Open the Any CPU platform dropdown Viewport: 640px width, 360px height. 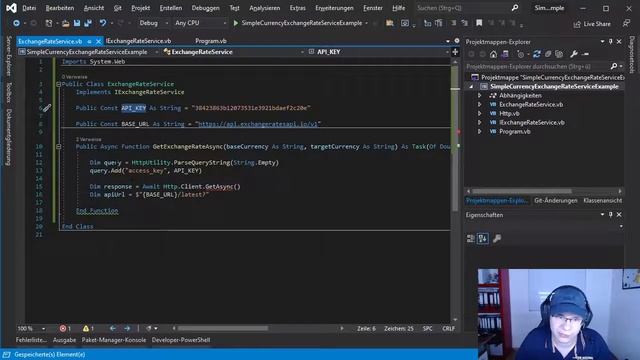200,23
